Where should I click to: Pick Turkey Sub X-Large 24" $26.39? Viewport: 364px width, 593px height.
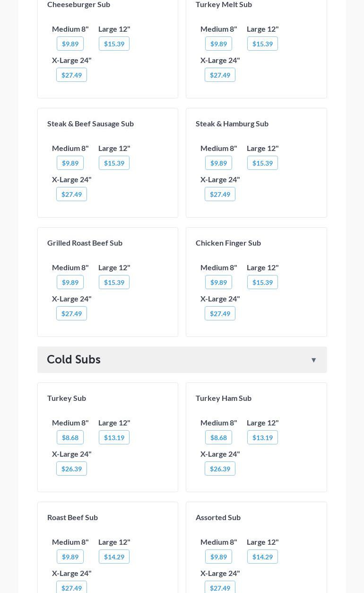(x=71, y=469)
